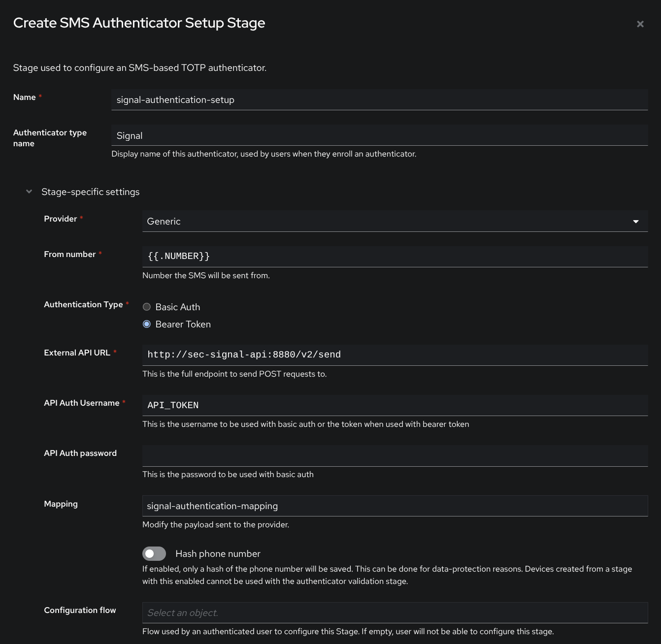Enable the Hash phone number toggle

[154, 553]
